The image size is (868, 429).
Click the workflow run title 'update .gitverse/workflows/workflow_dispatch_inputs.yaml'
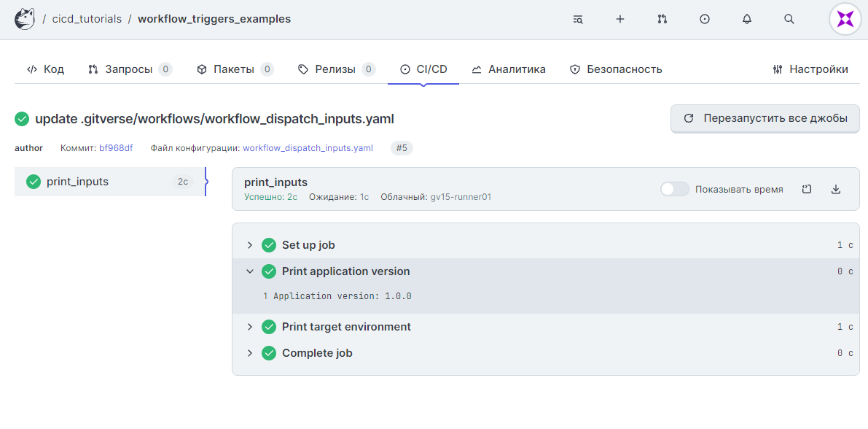tap(215, 119)
